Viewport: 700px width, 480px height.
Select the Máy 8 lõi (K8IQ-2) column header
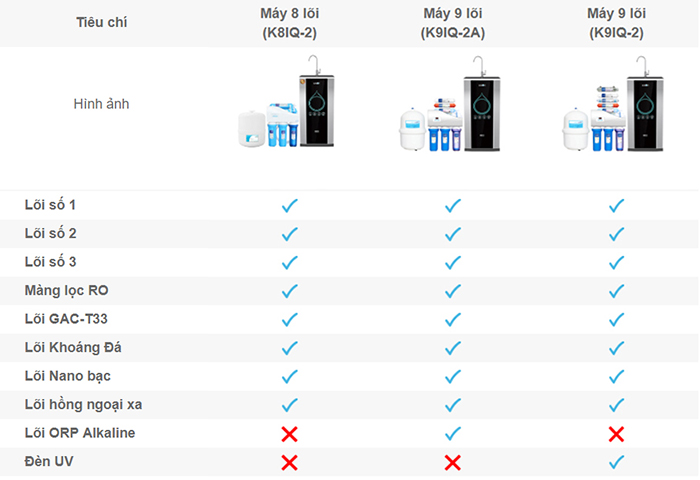click(x=289, y=23)
